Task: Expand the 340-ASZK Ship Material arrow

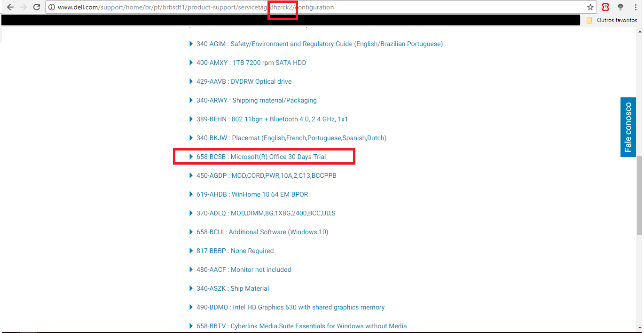Action: [x=191, y=288]
